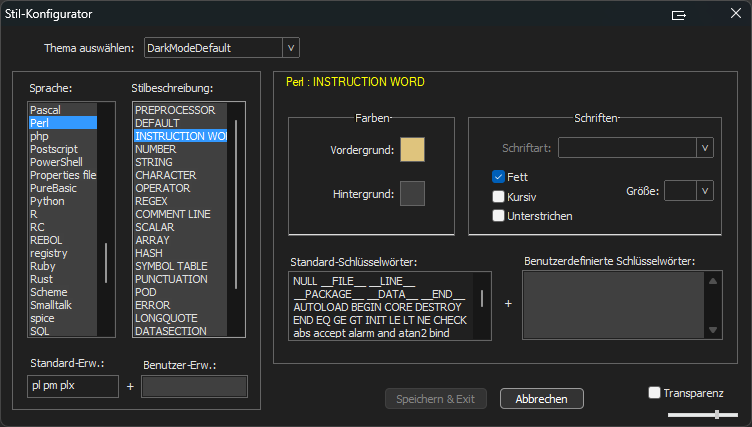
Task: Click the Benutzerdefinierte Schlüsselwörter text area
Action: 613,305
